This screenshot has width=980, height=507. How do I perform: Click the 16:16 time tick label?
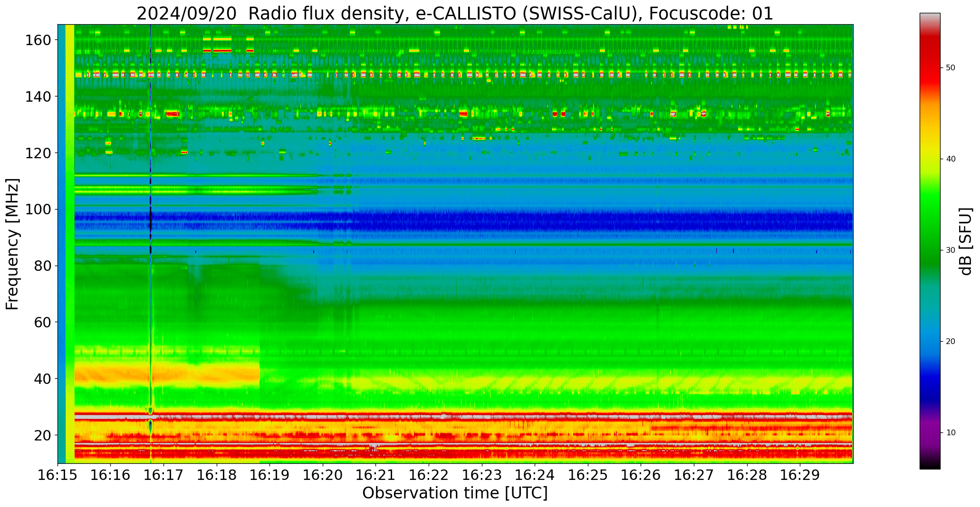tap(111, 475)
